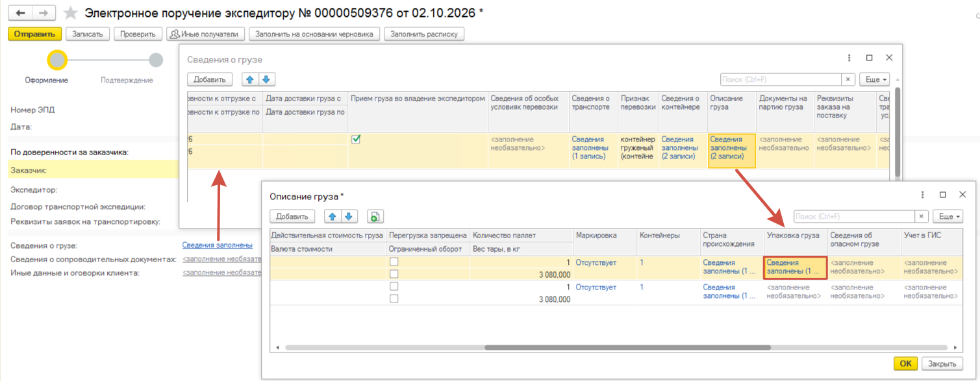Click Заполнить расписку

[424, 34]
